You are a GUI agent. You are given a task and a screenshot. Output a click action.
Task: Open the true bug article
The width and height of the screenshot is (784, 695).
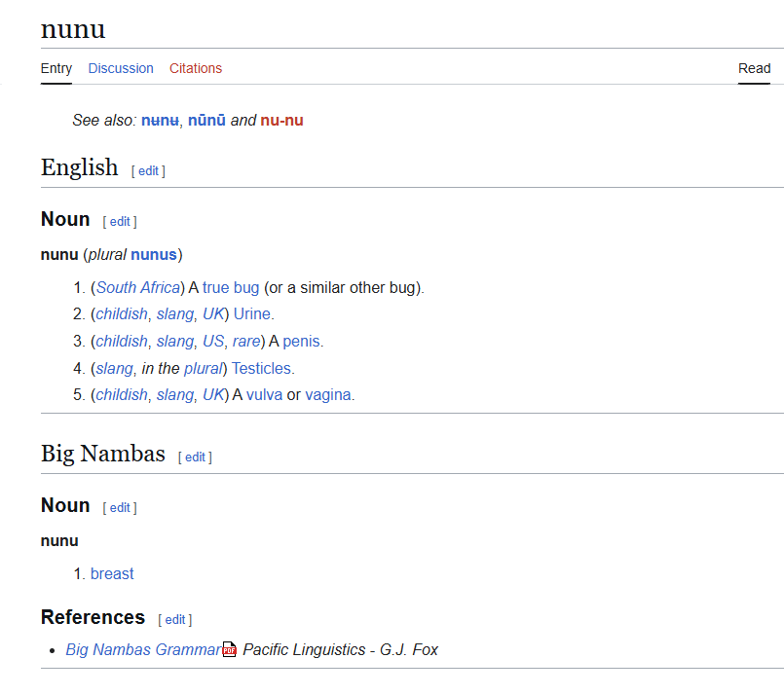[230, 287]
